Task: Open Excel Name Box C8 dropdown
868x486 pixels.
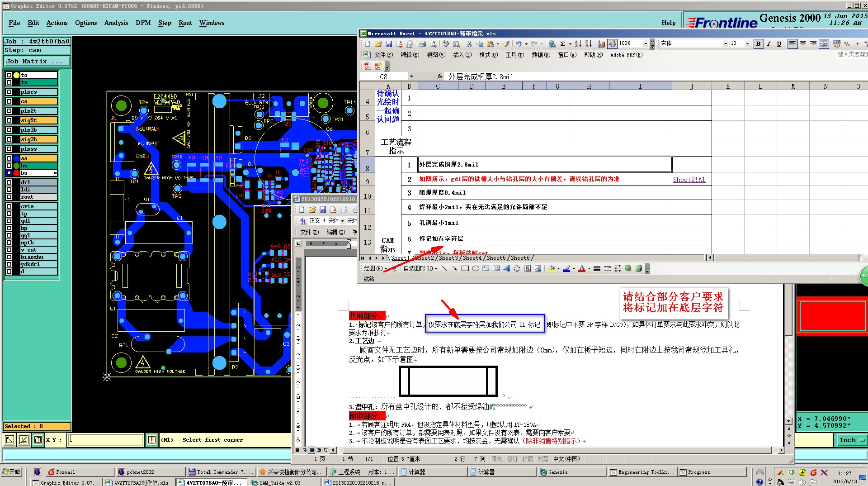Action: [411, 76]
